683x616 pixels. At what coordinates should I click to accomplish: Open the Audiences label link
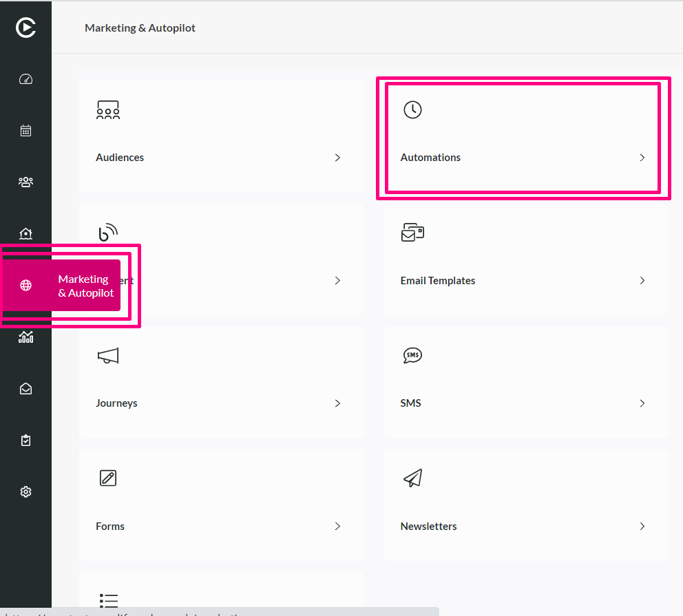(x=120, y=158)
